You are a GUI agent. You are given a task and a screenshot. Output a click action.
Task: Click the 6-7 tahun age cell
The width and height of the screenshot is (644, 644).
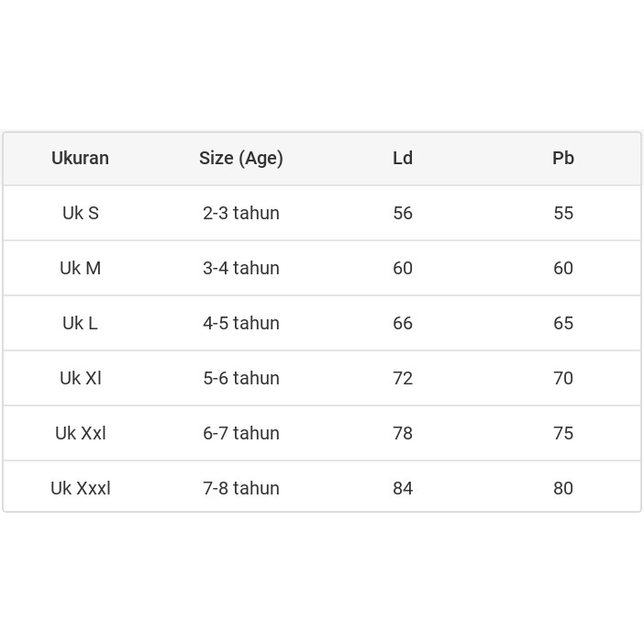(x=240, y=433)
